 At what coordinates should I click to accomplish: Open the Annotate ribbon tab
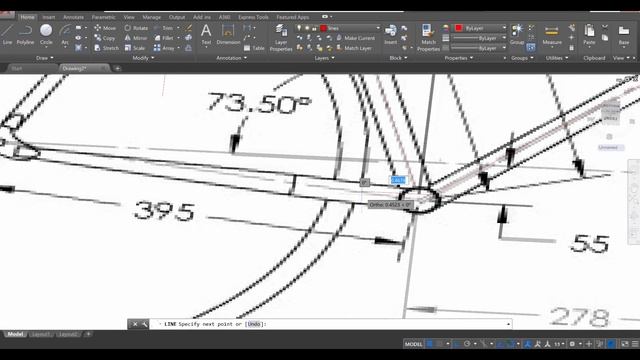tap(73, 17)
